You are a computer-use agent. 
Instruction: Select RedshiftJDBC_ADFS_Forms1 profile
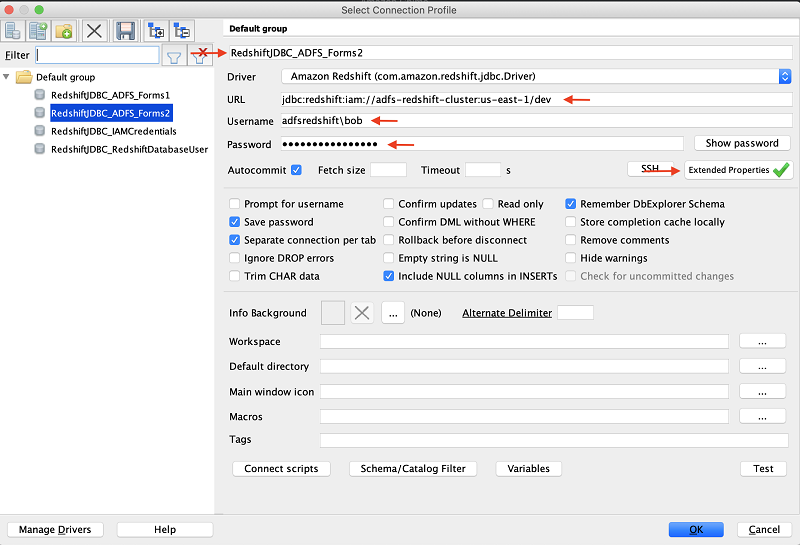click(x=110, y=95)
